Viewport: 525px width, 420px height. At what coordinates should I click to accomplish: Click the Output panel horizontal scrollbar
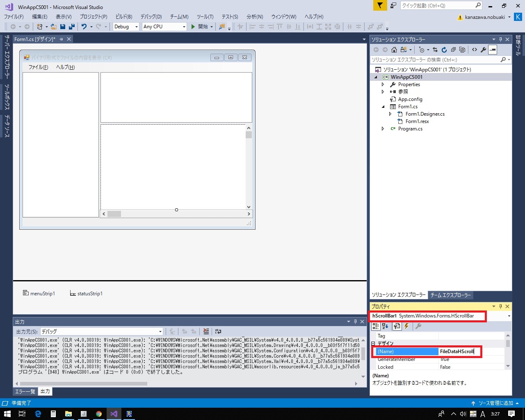(x=83, y=384)
